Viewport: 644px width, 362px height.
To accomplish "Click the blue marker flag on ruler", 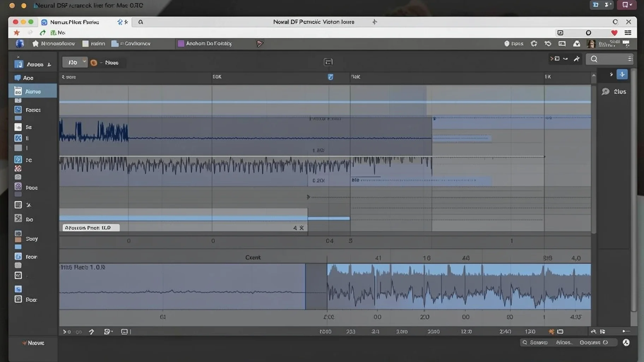I will pos(330,77).
